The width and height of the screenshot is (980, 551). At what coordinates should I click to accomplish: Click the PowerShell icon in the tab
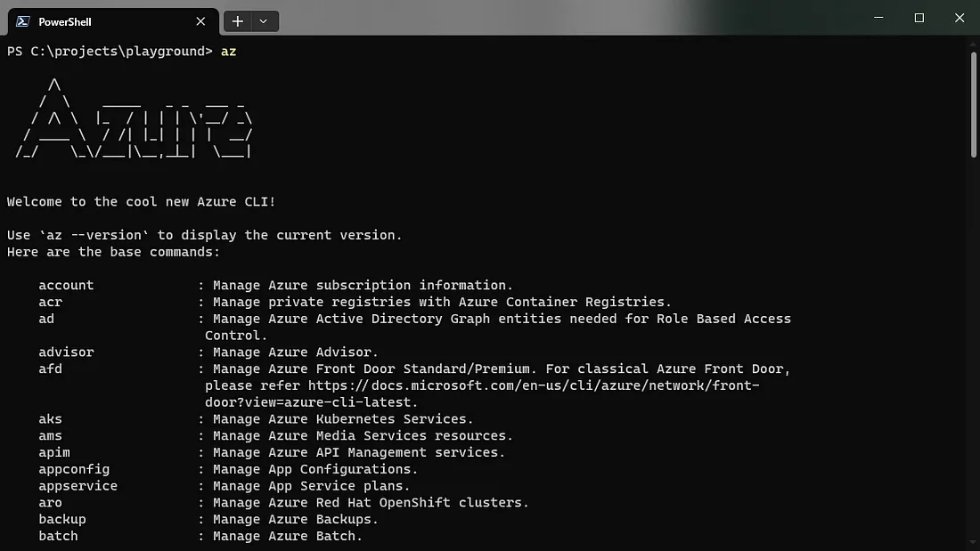click(x=22, y=21)
